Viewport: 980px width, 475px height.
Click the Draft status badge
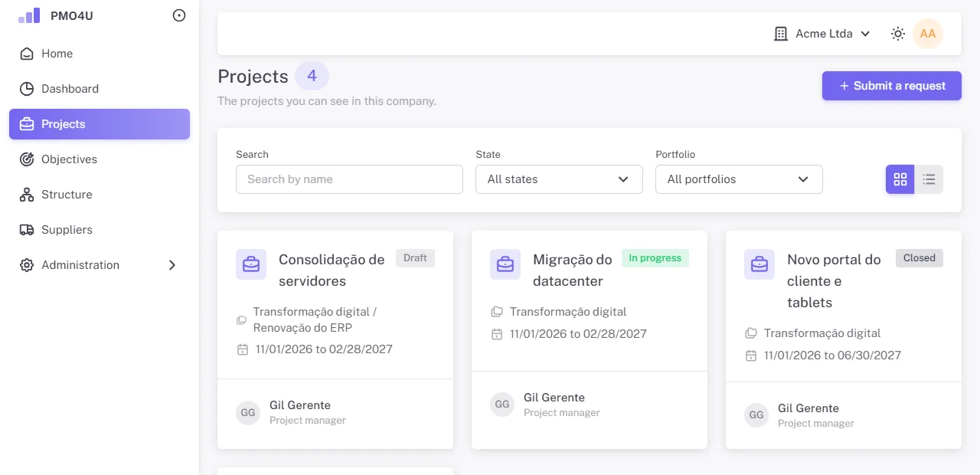pyautogui.click(x=415, y=258)
